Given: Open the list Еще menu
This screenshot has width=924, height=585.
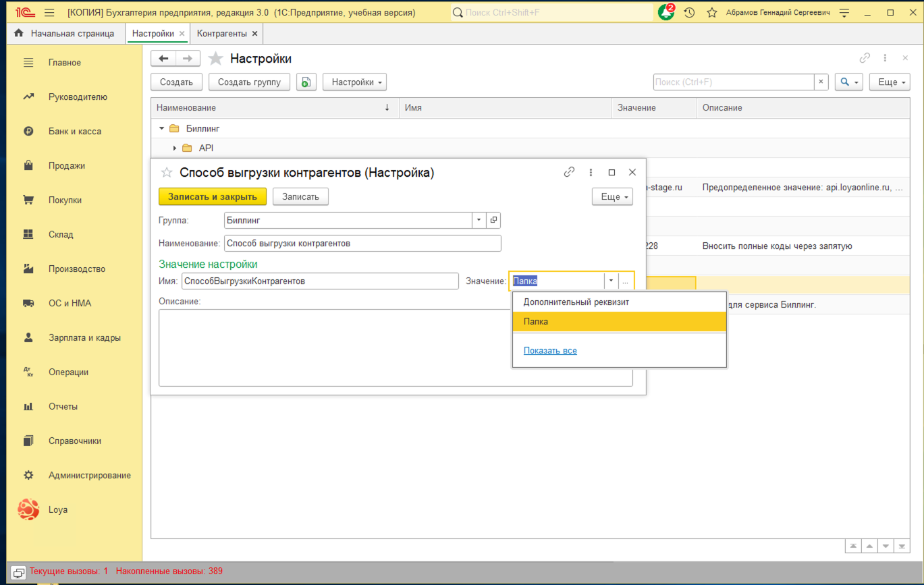Looking at the screenshot, I should [x=890, y=82].
